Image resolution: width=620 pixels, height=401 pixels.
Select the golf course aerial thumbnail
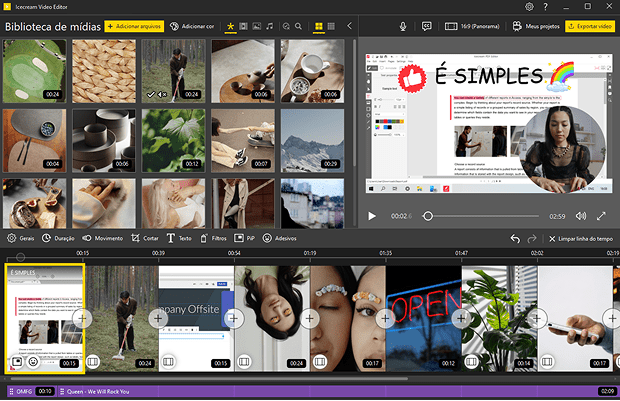tap(34, 71)
